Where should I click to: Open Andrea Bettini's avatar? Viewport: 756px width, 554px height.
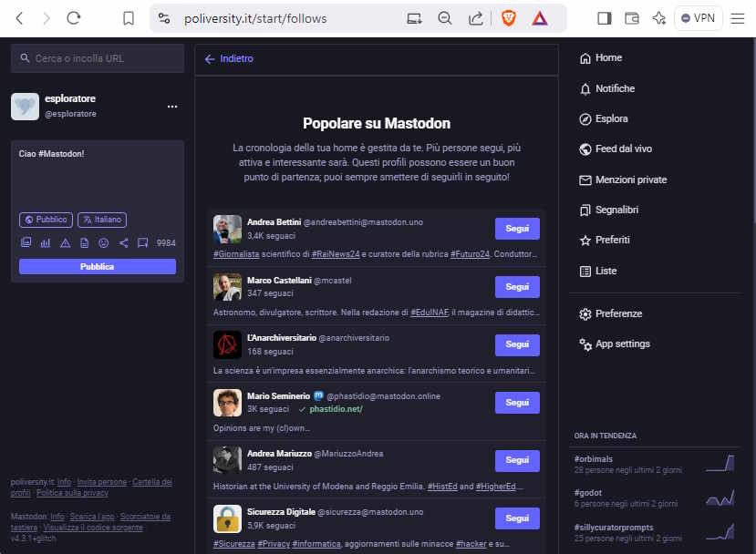click(x=228, y=229)
